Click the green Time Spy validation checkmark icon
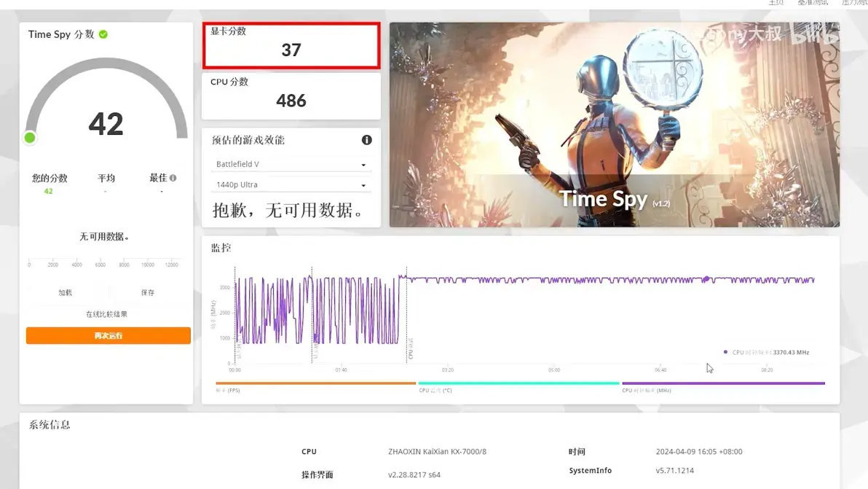868x489 pixels. (103, 34)
